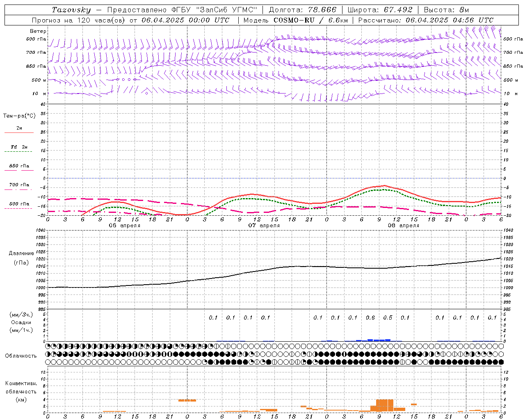Image resolution: width=525 pixels, height=420 pixels.
Task: Click the latitude value Широта: 67.492
Action: [x=380, y=10]
